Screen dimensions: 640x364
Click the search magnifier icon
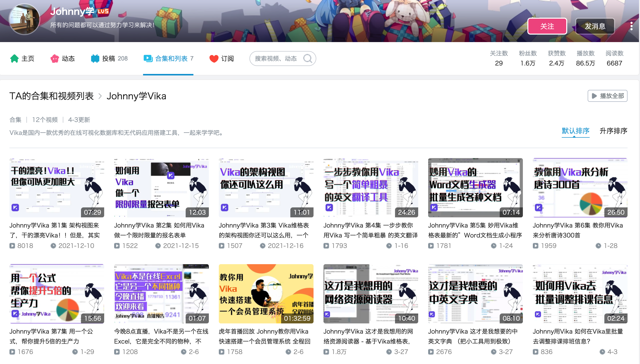(308, 59)
